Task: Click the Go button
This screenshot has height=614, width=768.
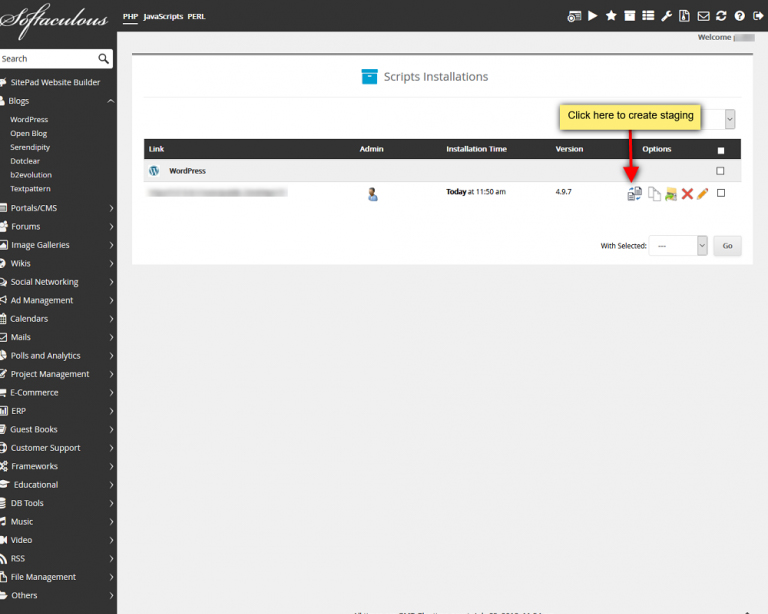Action: 727,246
